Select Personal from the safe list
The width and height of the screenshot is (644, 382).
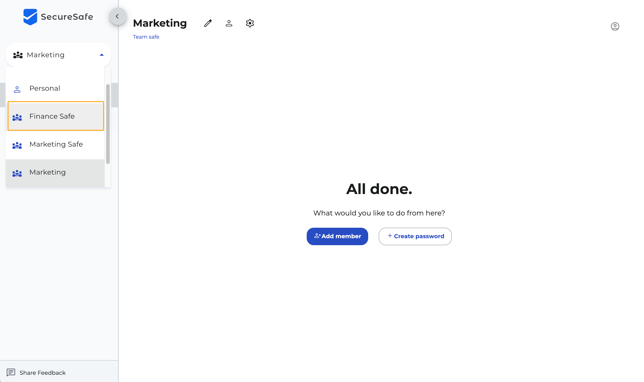coord(55,88)
